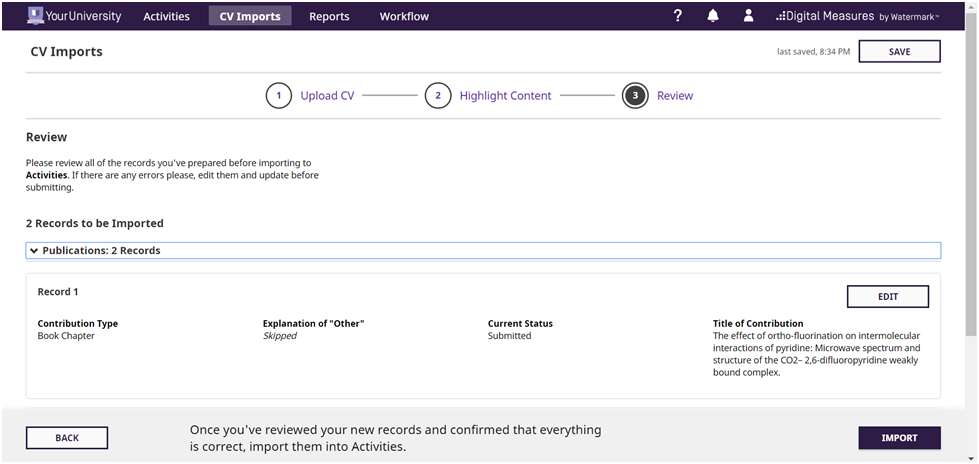This screenshot has height=464, width=979.
Task: Click the 'CV Imports' page title
Action: pos(66,52)
